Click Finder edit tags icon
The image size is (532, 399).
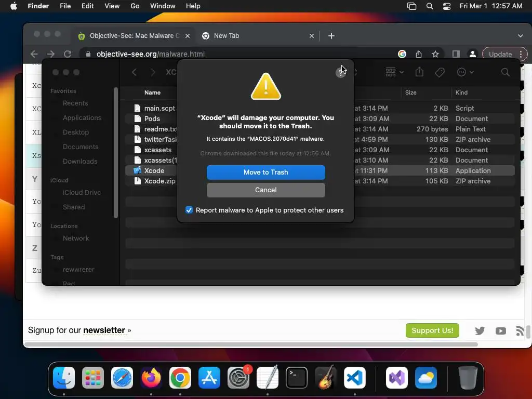(440, 72)
